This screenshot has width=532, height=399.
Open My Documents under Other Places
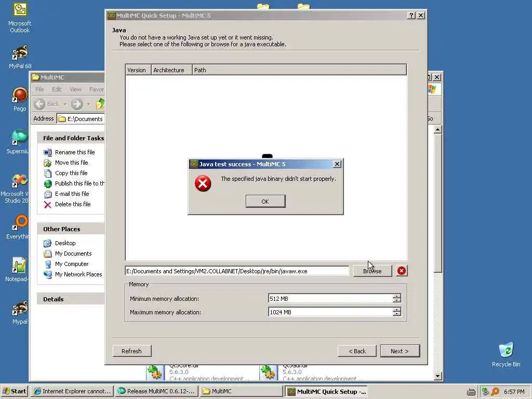[73, 254]
